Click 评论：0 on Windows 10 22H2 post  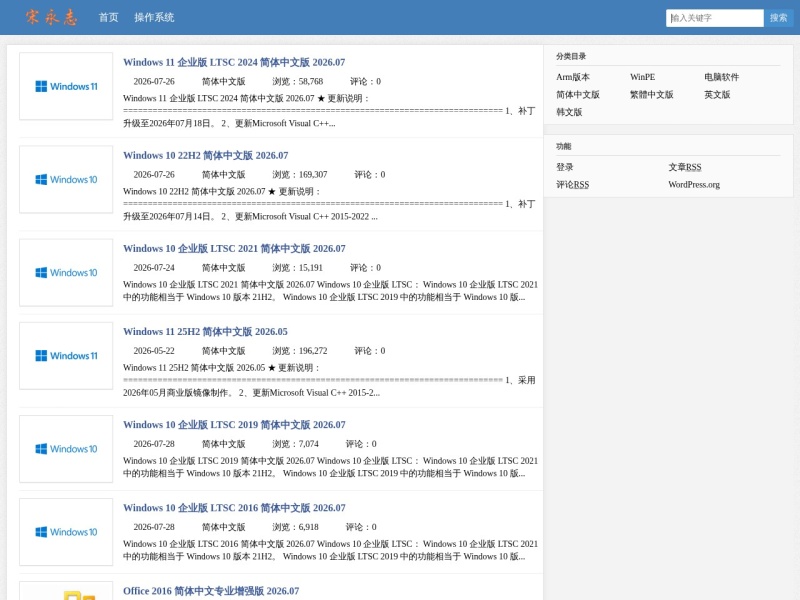pyautogui.click(x=370, y=174)
